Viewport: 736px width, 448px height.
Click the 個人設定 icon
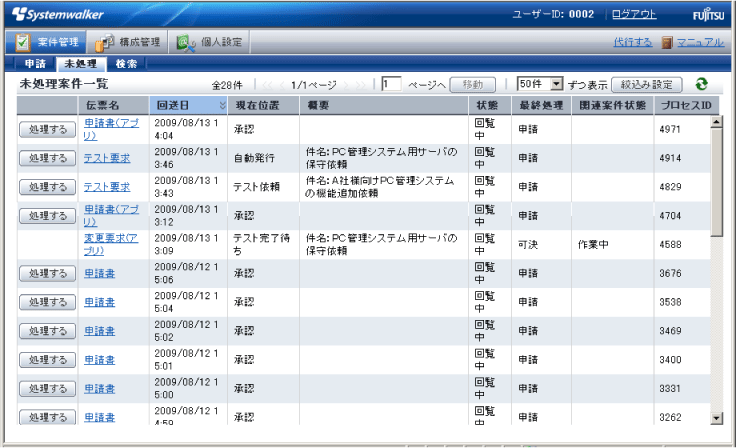[186, 43]
